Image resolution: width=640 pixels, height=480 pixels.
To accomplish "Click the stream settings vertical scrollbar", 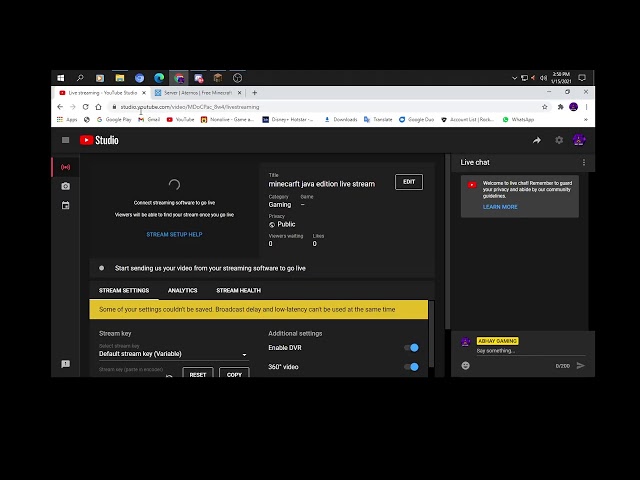I will (431, 334).
